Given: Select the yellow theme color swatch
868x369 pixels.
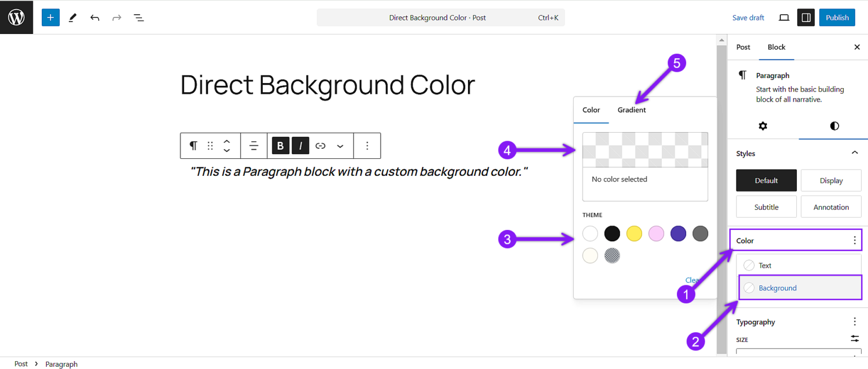Looking at the screenshot, I should click(634, 233).
